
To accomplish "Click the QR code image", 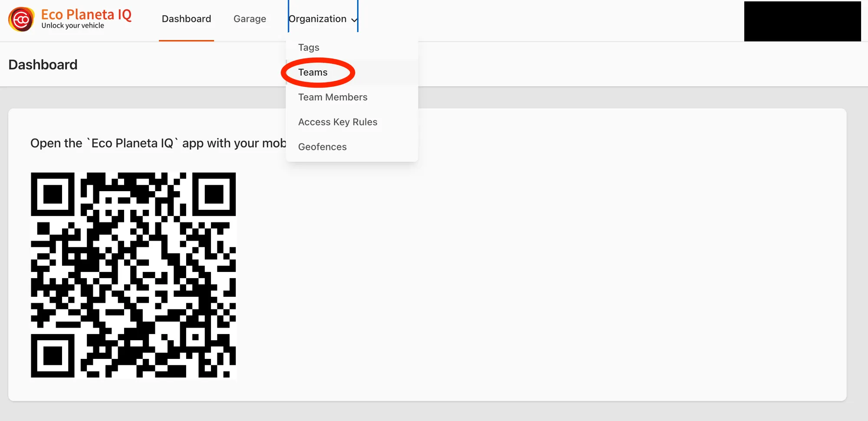I will click(133, 275).
